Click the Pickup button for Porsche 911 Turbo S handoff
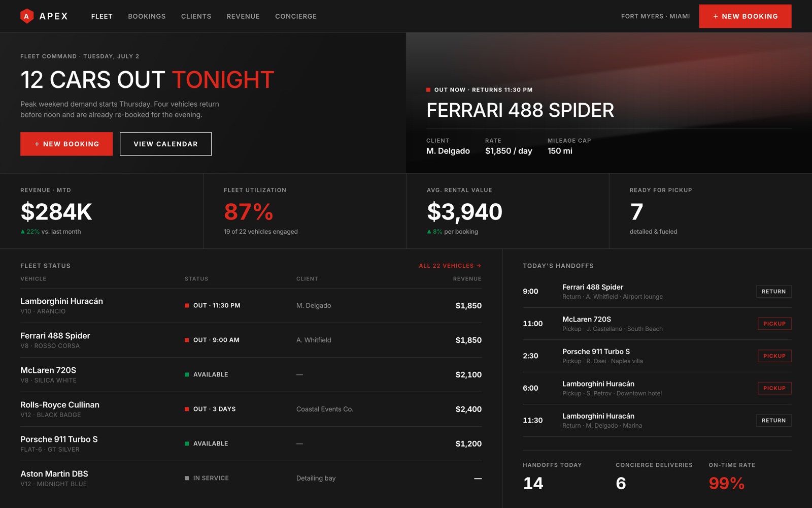Screen dimensions: 812x508 [x=774, y=356]
